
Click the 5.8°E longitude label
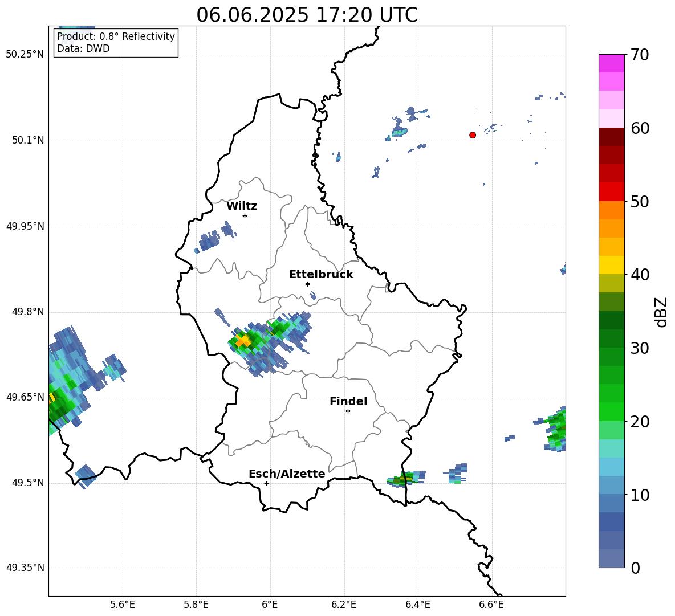[x=196, y=605]
